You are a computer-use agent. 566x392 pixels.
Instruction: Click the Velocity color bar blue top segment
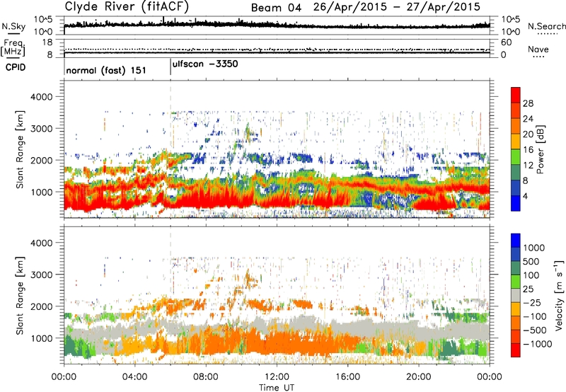(516, 241)
